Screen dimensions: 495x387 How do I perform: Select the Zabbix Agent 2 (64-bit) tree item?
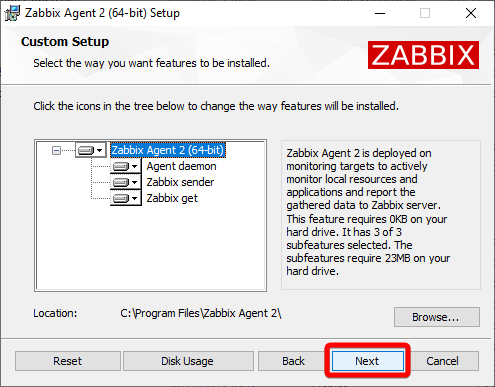(x=168, y=150)
